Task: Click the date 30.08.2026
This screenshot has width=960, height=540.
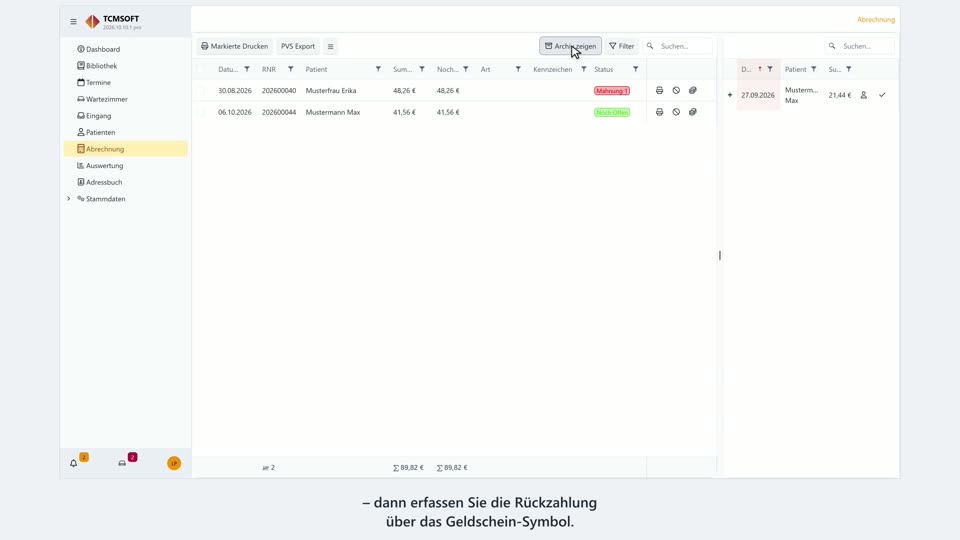Action: coord(234,91)
